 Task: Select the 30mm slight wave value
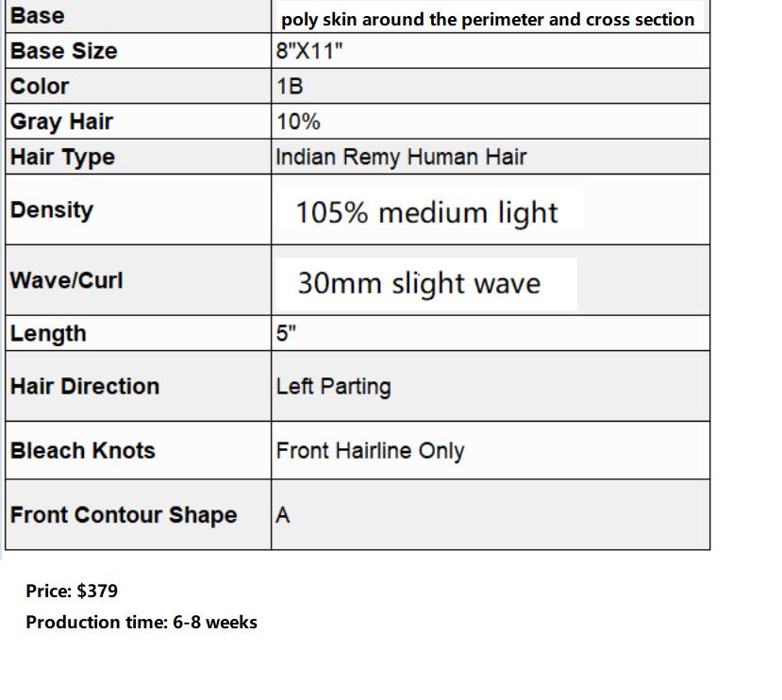pyautogui.click(x=419, y=283)
